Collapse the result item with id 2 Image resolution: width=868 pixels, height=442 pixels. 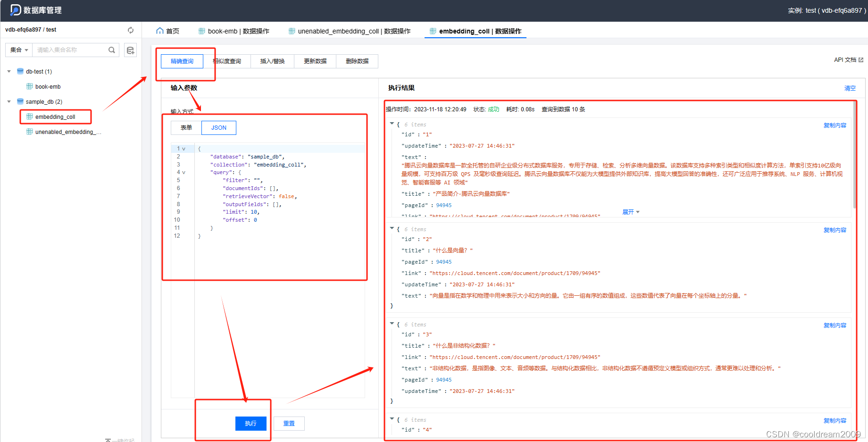pyautogui.click(x=392, y=228)
